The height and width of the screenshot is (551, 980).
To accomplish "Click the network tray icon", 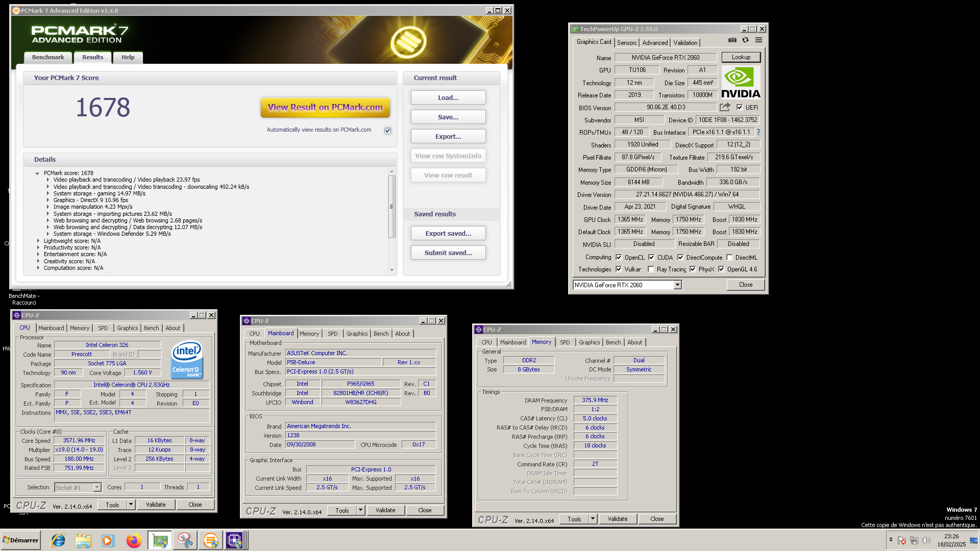I will pyautogui.click(x=914, y=540).
